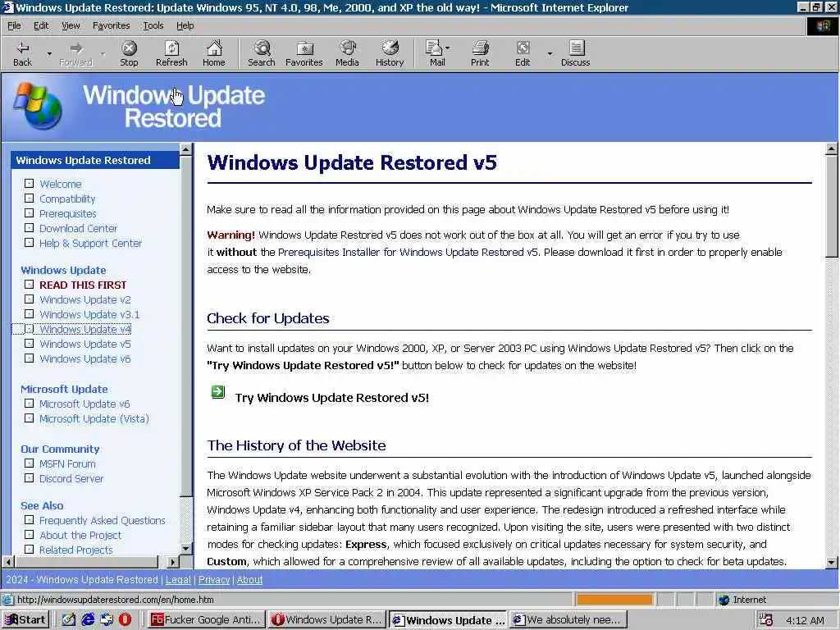Open the Welcome sidebar link
Screen dimensions: 840x630
[61, 184]
